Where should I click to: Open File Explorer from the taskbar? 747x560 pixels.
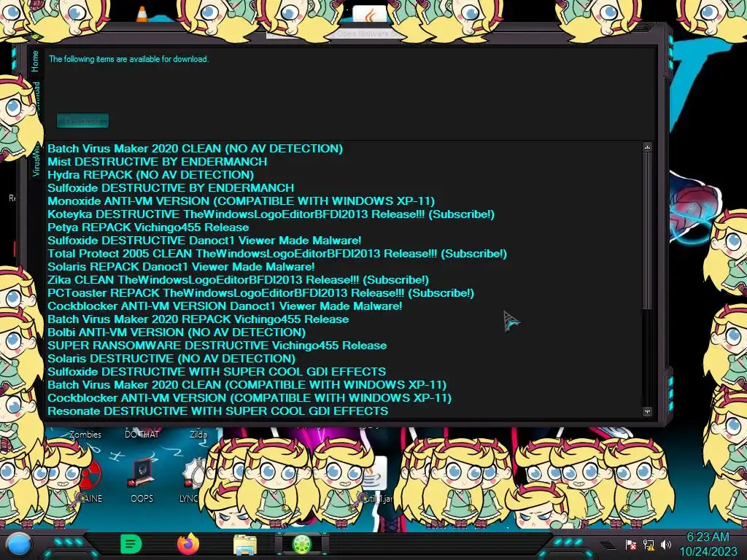[245, 545]
